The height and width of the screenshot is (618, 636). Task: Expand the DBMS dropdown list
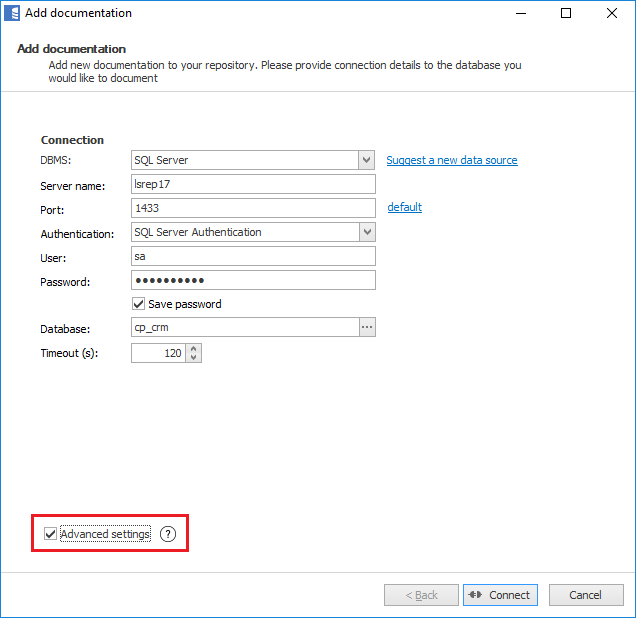click(367, 160)
